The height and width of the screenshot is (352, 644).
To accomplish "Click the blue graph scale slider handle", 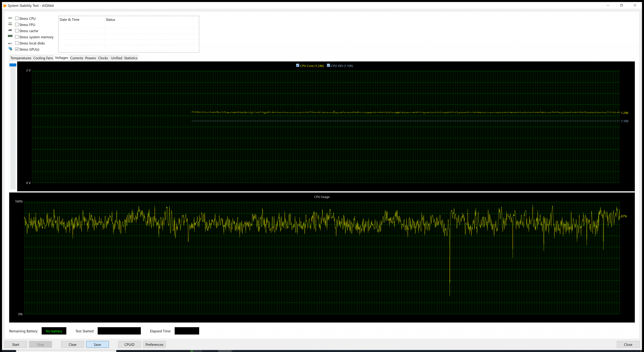I will pos(13,65).
